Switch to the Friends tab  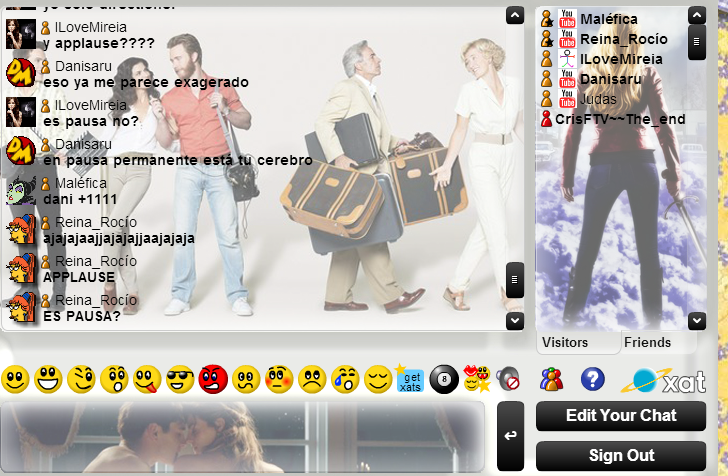pos(647,343)
